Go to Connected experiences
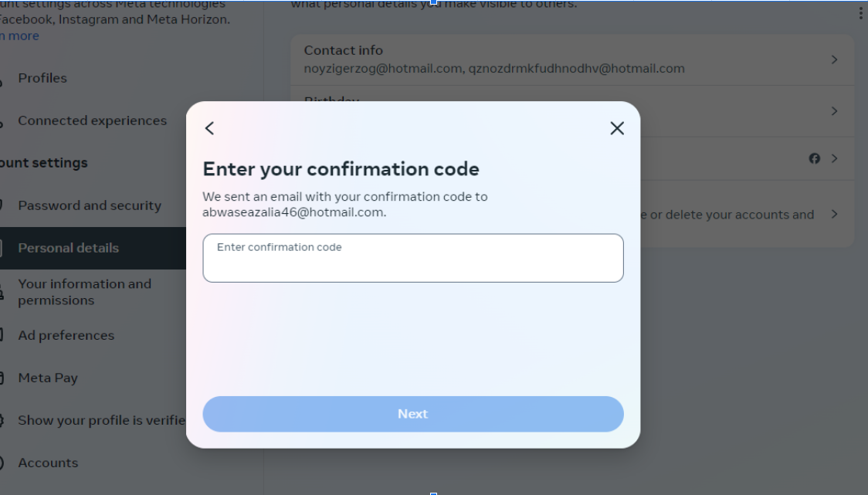 point(92,120)
